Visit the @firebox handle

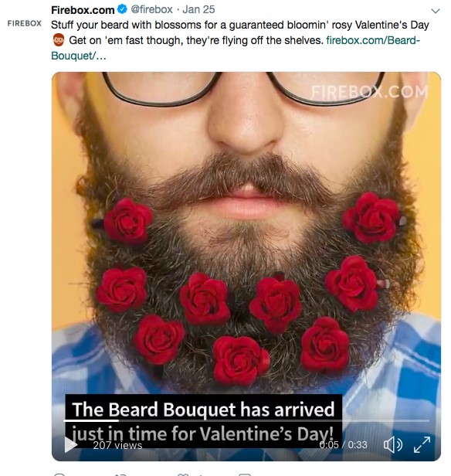click(x=151, y=9)
